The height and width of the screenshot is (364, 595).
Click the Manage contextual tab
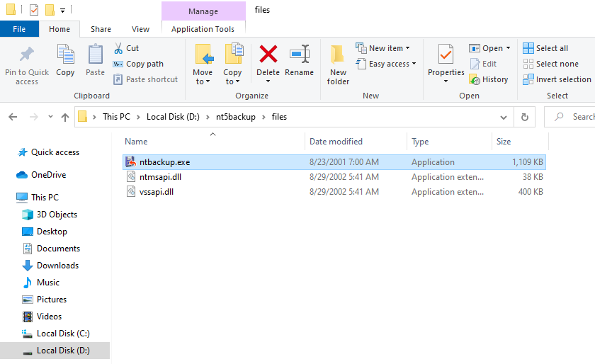tap(203, 11)
